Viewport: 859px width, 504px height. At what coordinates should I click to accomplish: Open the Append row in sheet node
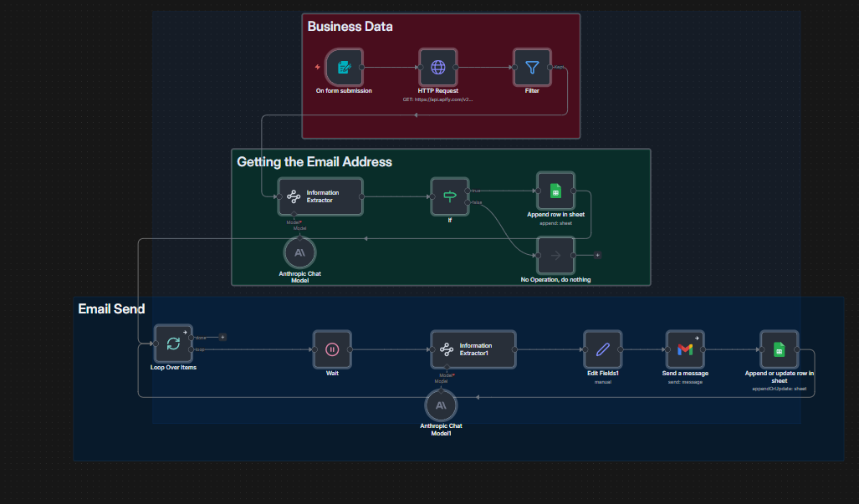pos(555,191)
